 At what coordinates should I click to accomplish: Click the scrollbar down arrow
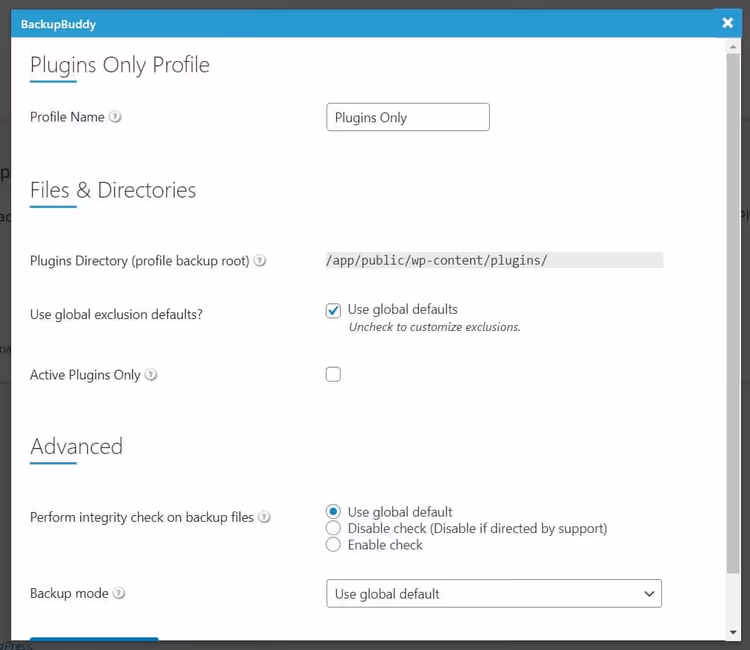[733, 632]
